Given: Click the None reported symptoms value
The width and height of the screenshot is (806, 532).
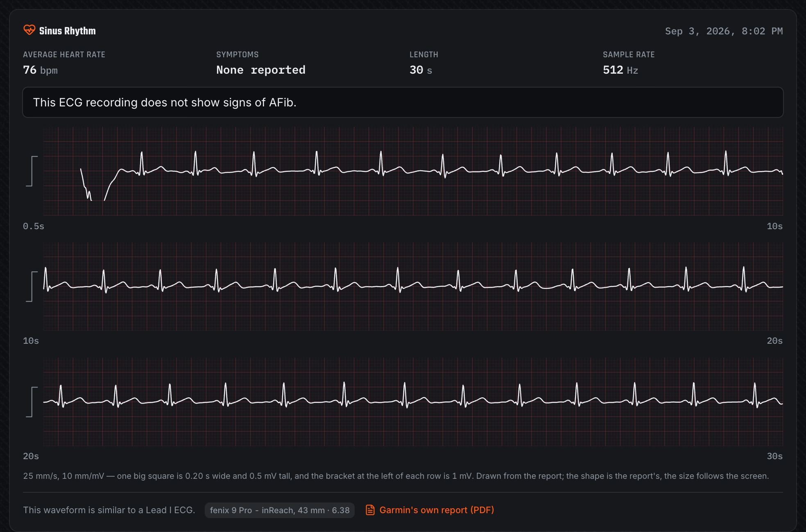Looking at the screenshot, I should coord(261,70).
